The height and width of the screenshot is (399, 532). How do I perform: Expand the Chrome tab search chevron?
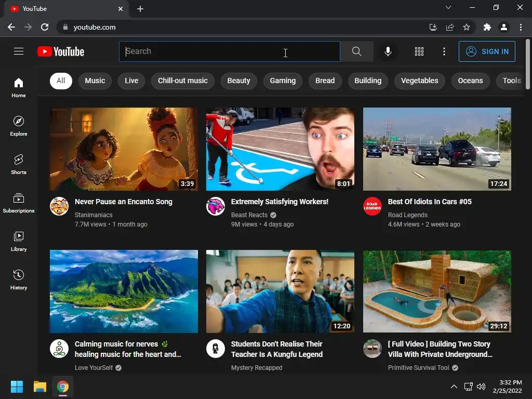click(448, 7)
